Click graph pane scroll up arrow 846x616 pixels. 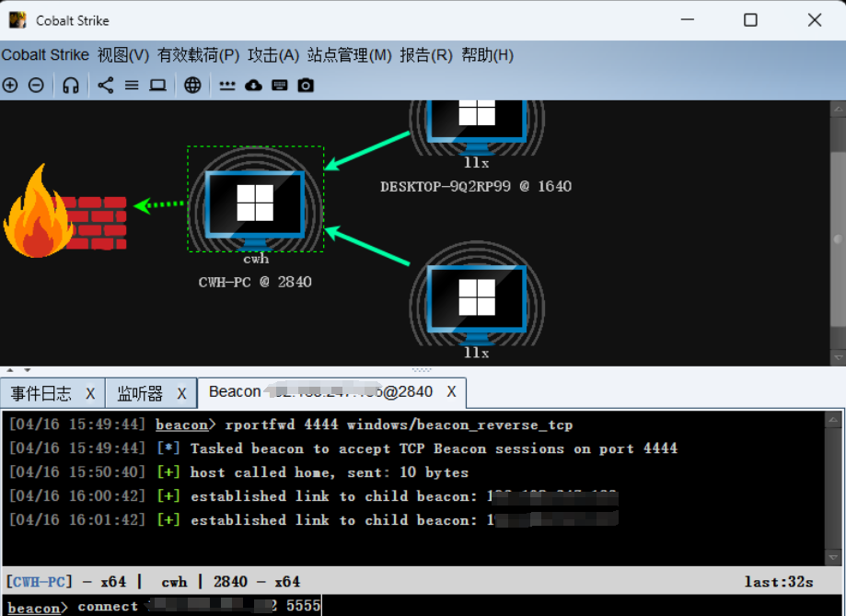838,109
